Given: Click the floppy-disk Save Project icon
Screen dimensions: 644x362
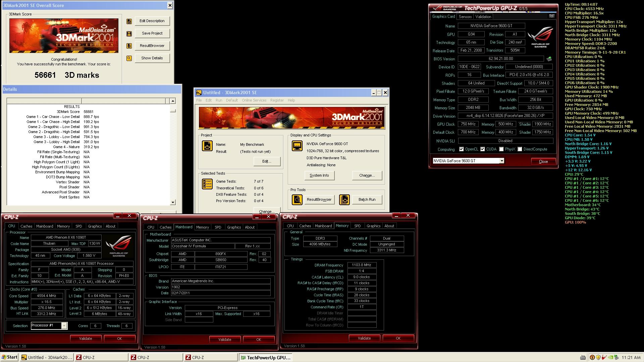Looking at the screenshot, I should tap(129, 34).
